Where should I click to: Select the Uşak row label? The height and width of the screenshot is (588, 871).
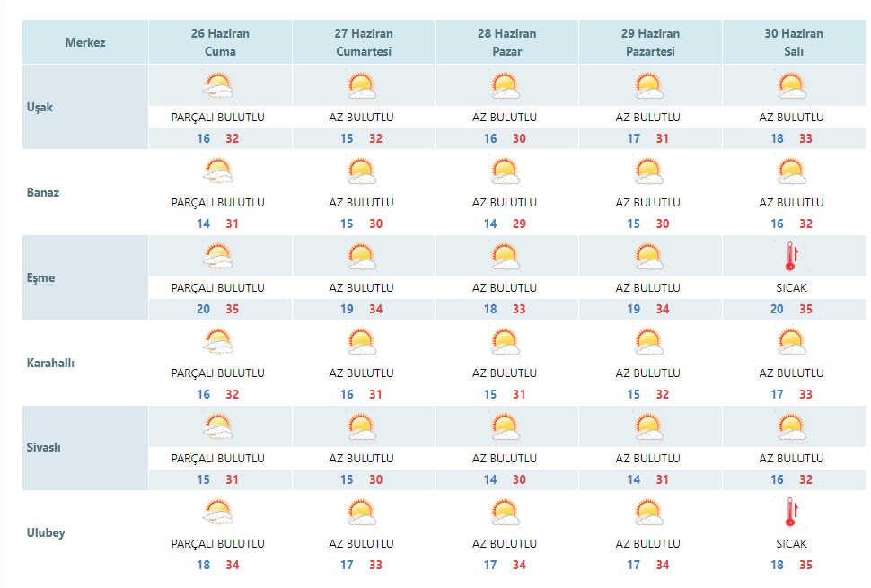[x=40, y=107]
